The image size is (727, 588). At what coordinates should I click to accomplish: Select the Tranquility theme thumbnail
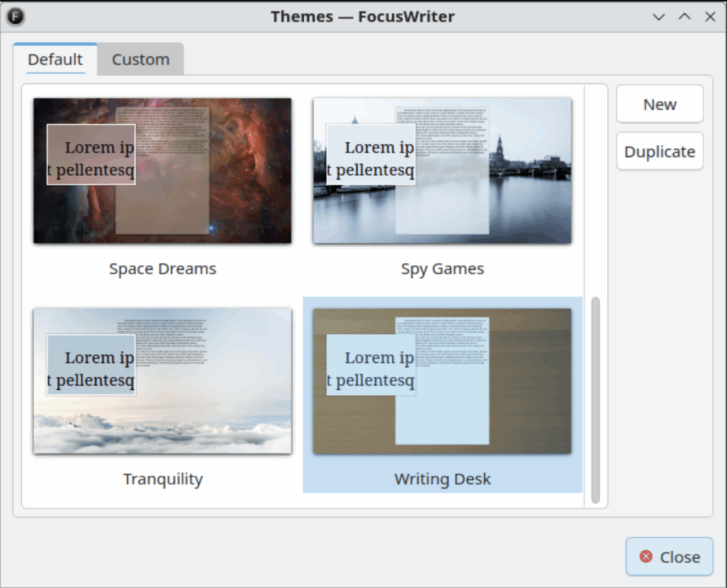tap(163, 381)
